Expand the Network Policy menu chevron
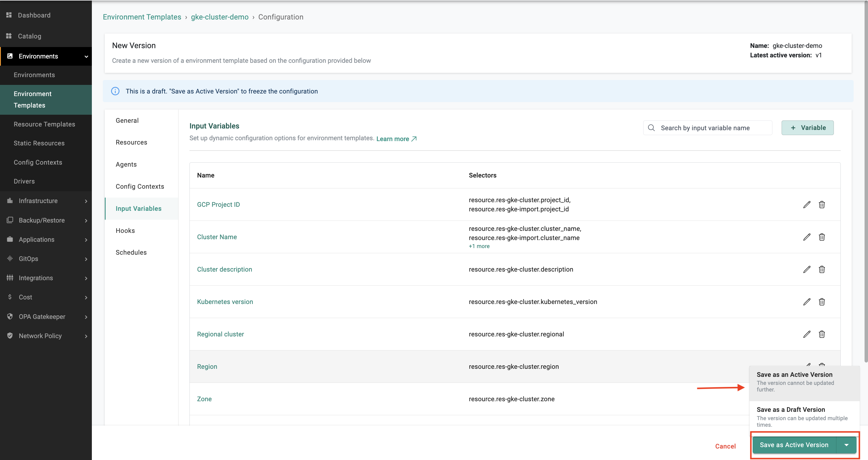The height and width of the screenshot is (460, 868). pos(86,336)
